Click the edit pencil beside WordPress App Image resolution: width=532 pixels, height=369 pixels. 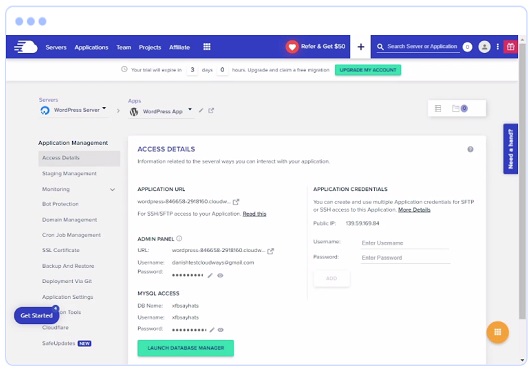coord(201,111)
